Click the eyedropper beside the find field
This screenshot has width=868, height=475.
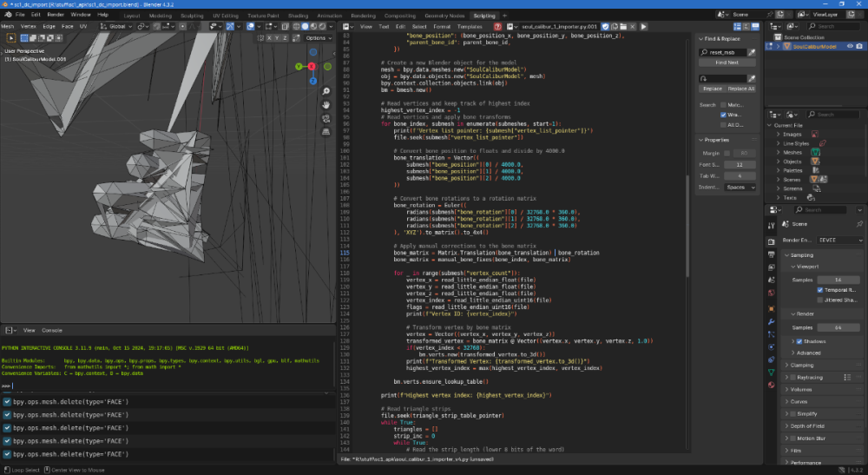pyautogui.click(x=752, y=53)
